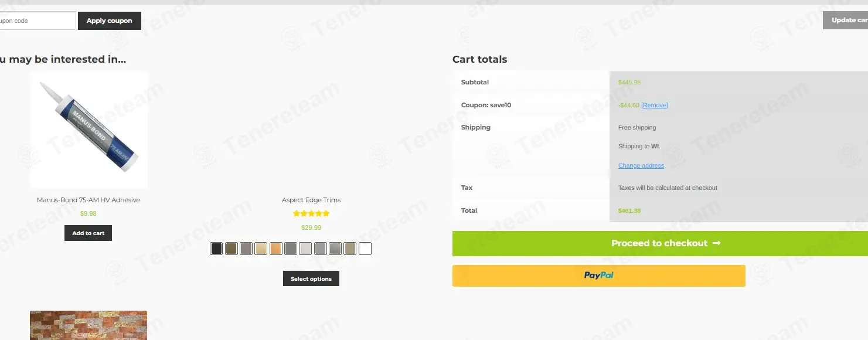The height and width of the screenshot is (340, 868).
Task: Open the stone tile product thumbnail
Action: coord(88,325)
